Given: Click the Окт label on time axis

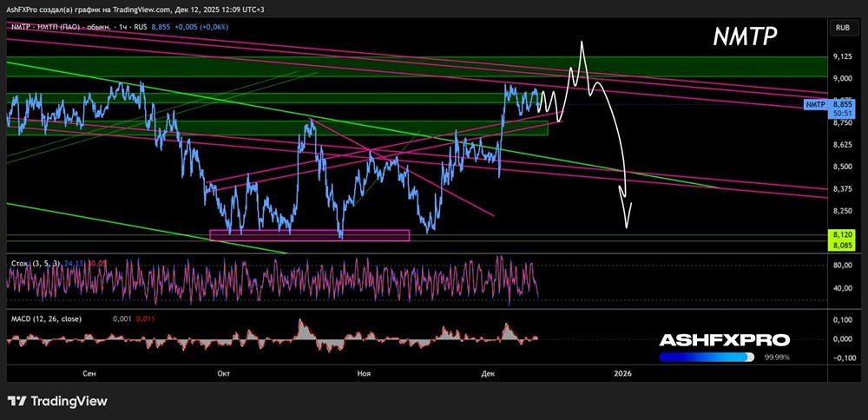Looking at the screenshot, I should click(x=224, y=373).
